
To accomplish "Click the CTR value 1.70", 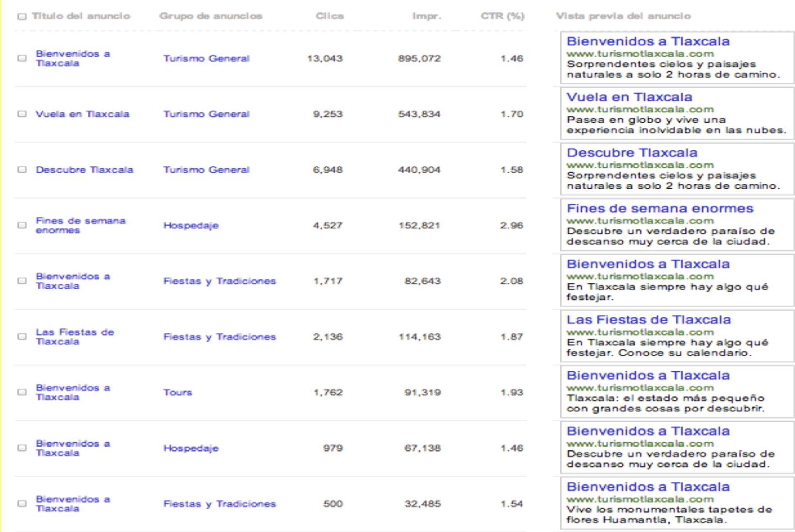I will (512, 114).
